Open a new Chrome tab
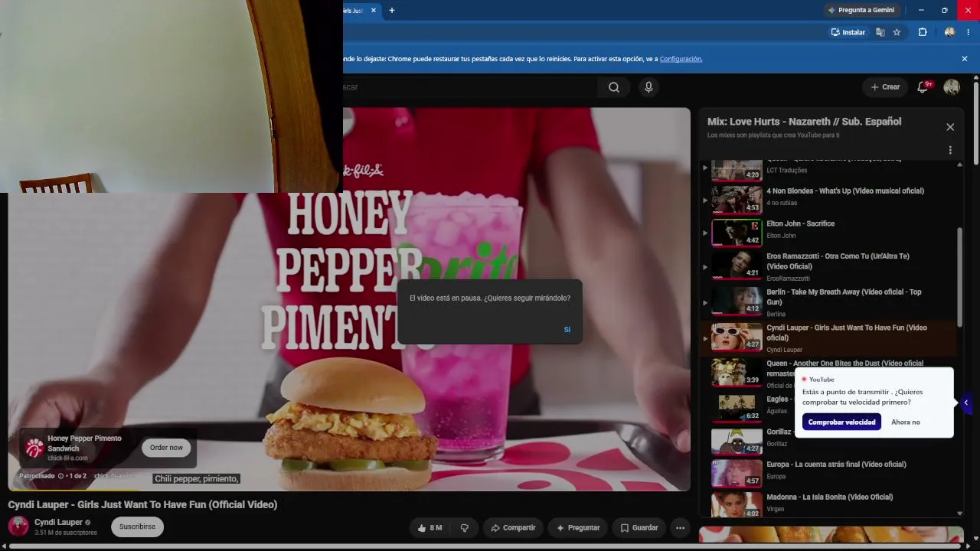This screenshot has width=980, height=551. click(392, 10)
